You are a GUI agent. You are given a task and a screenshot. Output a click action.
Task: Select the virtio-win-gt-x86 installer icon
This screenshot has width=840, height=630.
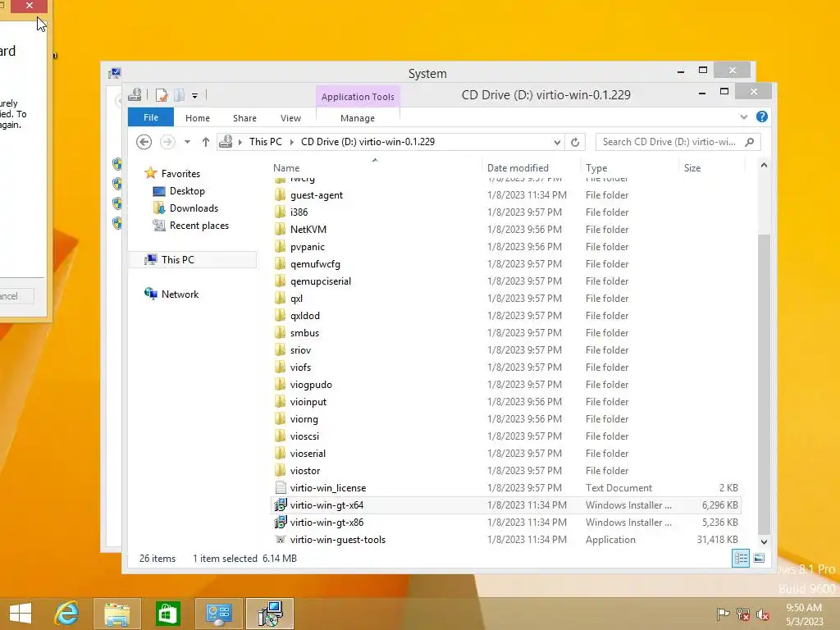[x=281, y=522]
